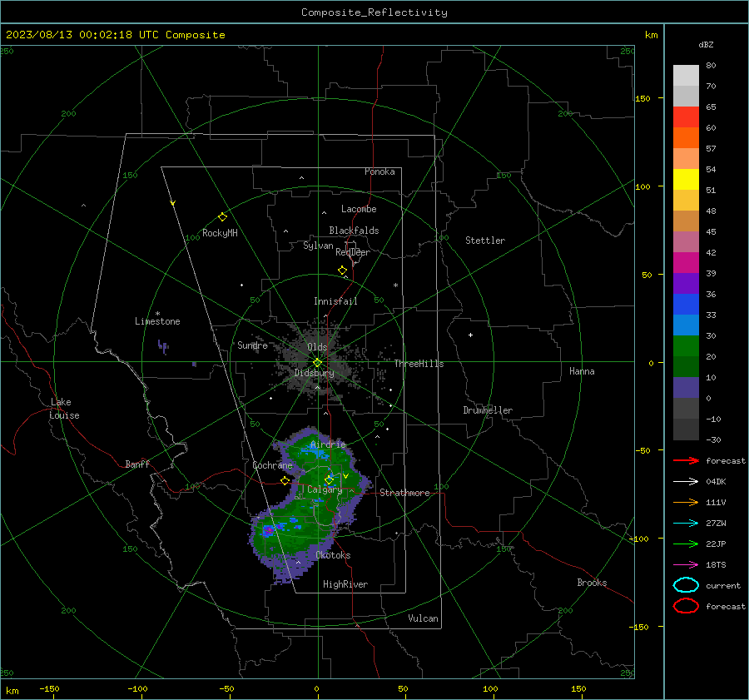Click the ThreeHills city label

click(419, 364)
